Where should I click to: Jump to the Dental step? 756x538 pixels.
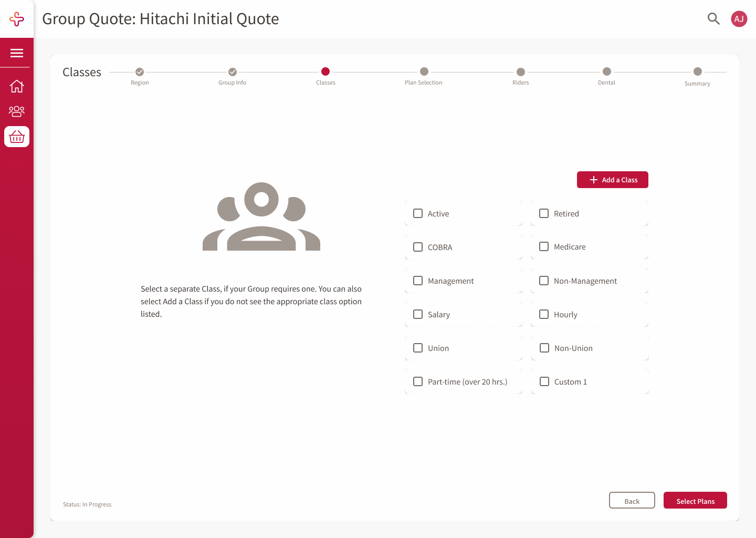point(607,71)
